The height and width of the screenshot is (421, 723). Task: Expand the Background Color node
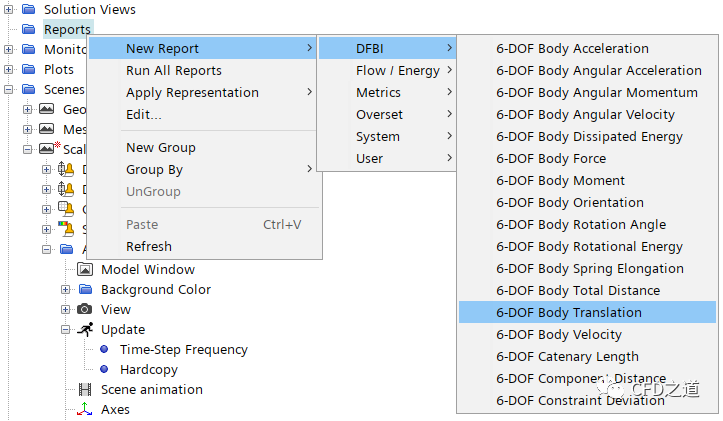(x=65, y=290)
